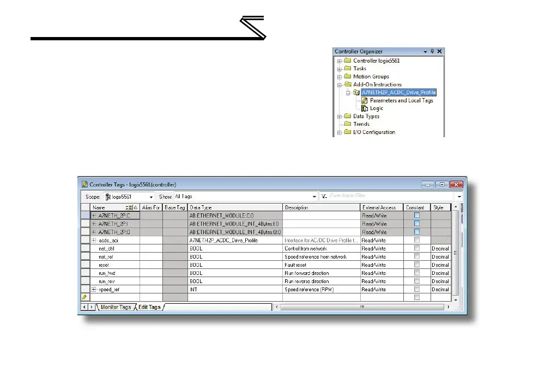Click the horizontal scrollbar thumb of tag grid
The width and height of the screenshot is (557, 392).
(362, 307)
